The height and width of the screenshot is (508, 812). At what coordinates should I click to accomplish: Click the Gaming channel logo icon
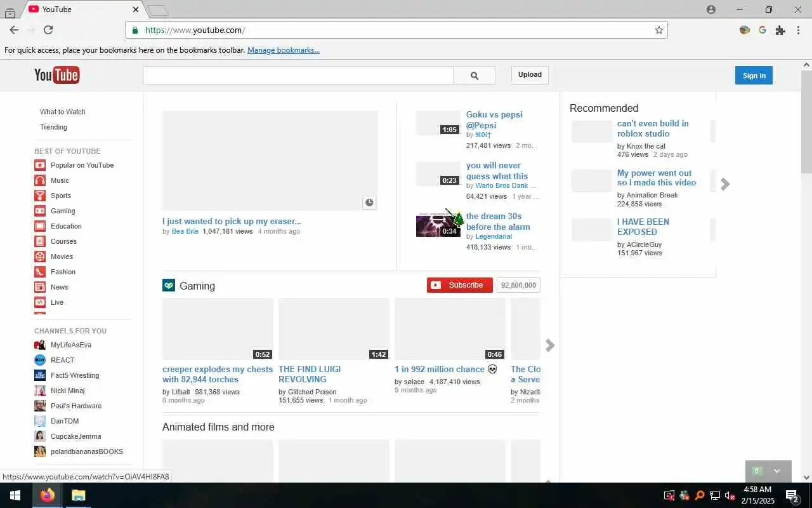tap(168, 285)
